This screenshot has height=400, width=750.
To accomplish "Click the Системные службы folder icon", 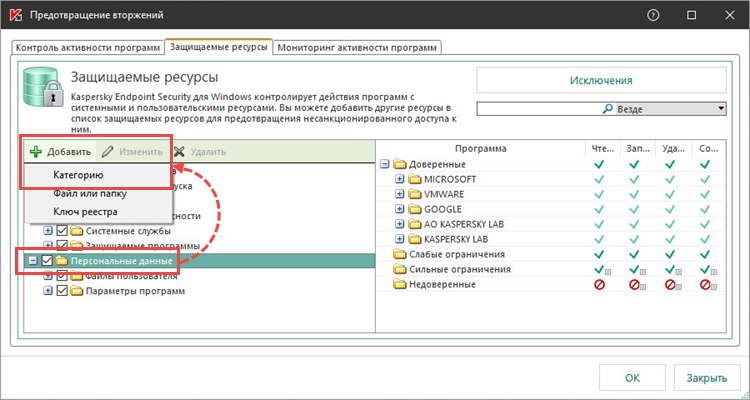I will click(x=77, y=231).
